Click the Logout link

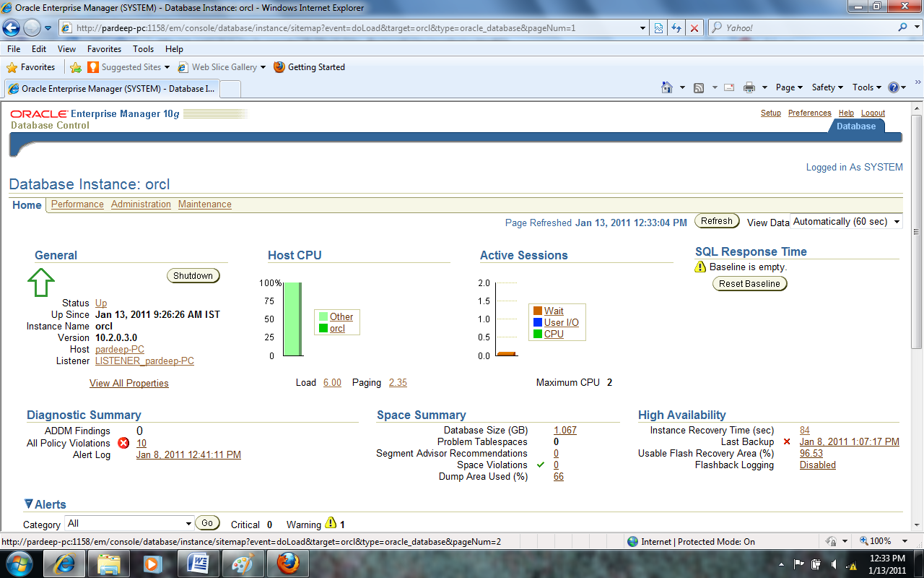(x=873, y=113)
